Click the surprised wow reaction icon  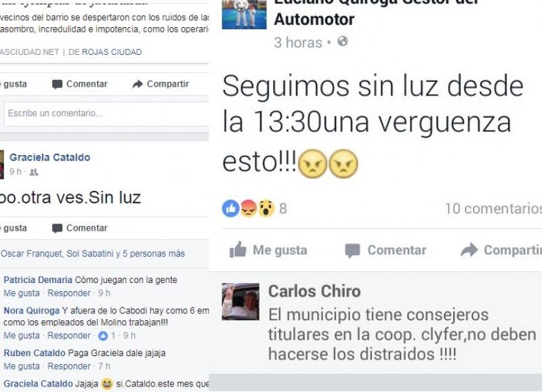point(266,209)
